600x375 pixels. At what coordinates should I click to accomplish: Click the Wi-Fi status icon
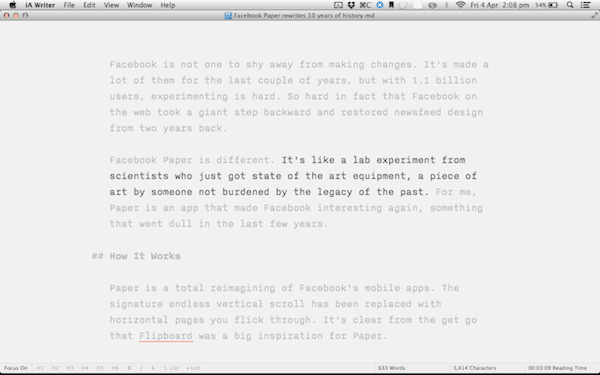(460, 5)
